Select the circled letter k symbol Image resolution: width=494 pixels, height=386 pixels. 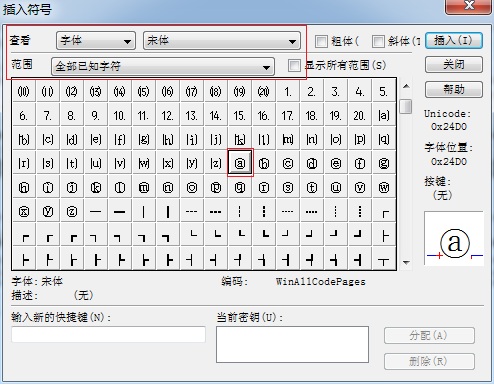coord(96,187)
